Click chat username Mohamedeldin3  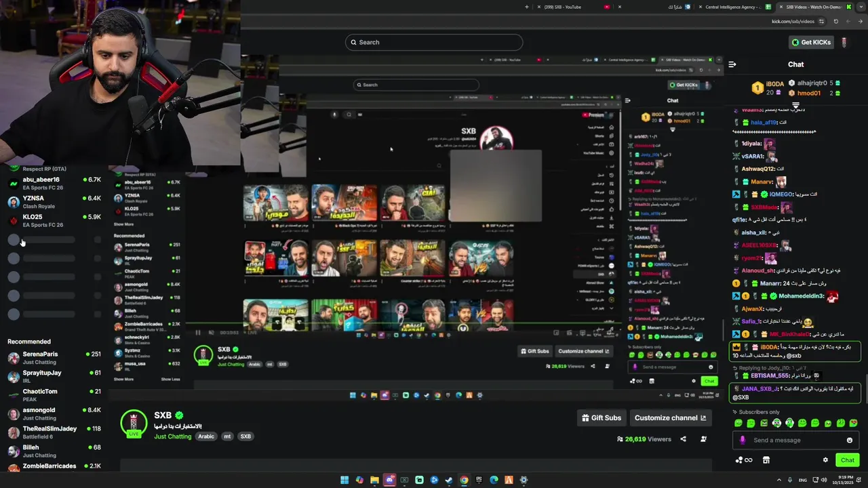[x=802, y=296]
